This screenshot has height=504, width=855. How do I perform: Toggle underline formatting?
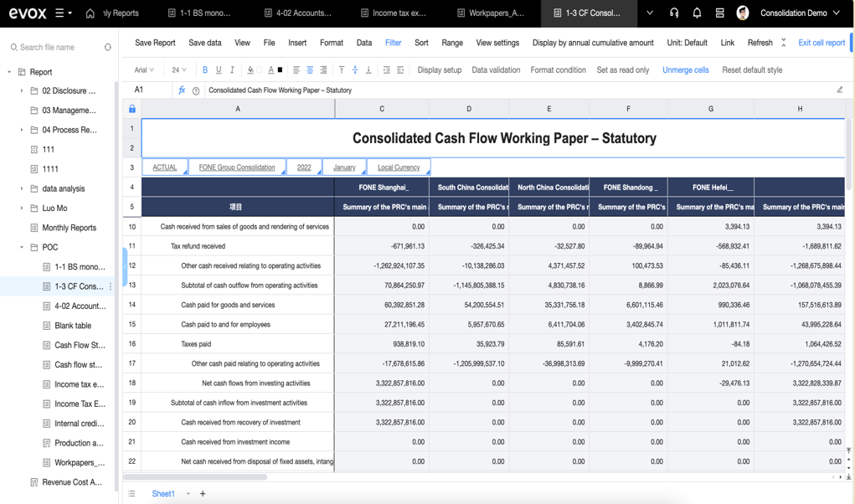click(219, 69)
